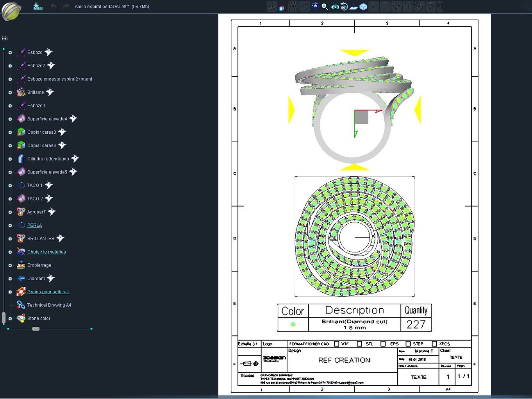The height and width of the screenshot is (399, 532).
Task: Open the 3Design application logo menu
Action: point(11,11)
